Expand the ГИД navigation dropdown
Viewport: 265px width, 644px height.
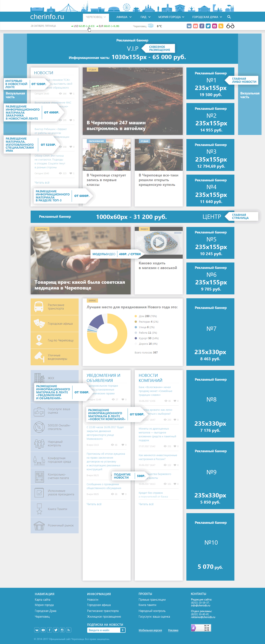pyautogui.click(x=146, y=17)
